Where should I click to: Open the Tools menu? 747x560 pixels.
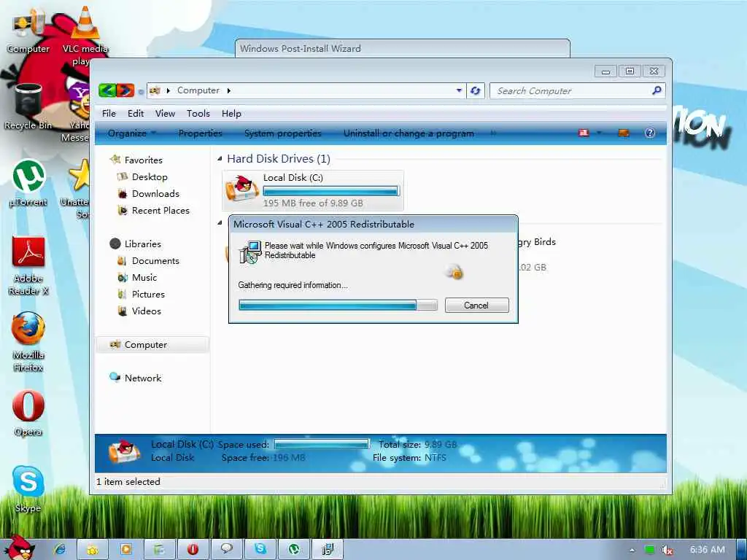(x=198, y=113)
